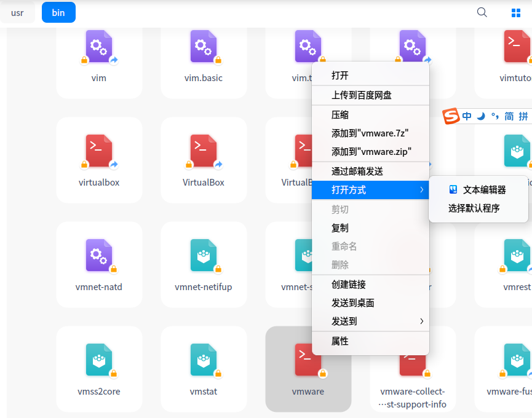532x418 pixels.
Task: Choose 添加到"vmware.7z" option
Action: (x=370, y=133)
